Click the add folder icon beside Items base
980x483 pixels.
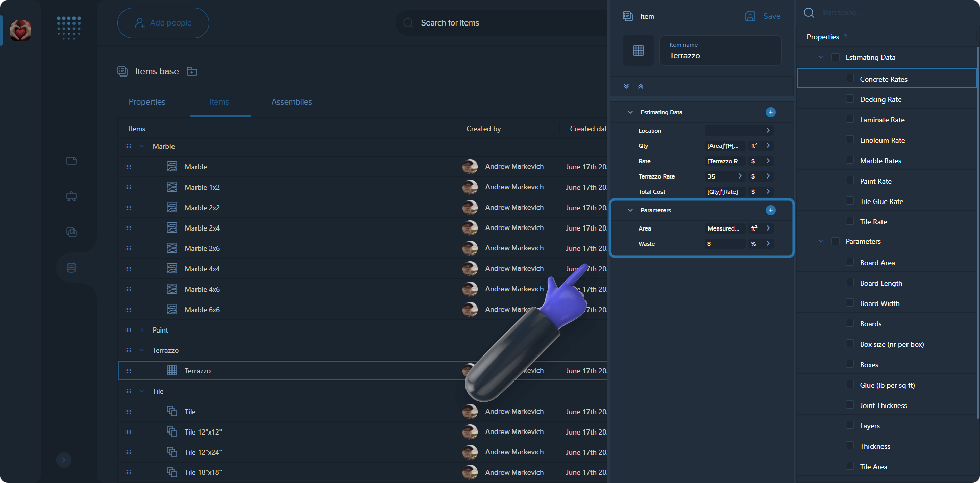point(192,71)
